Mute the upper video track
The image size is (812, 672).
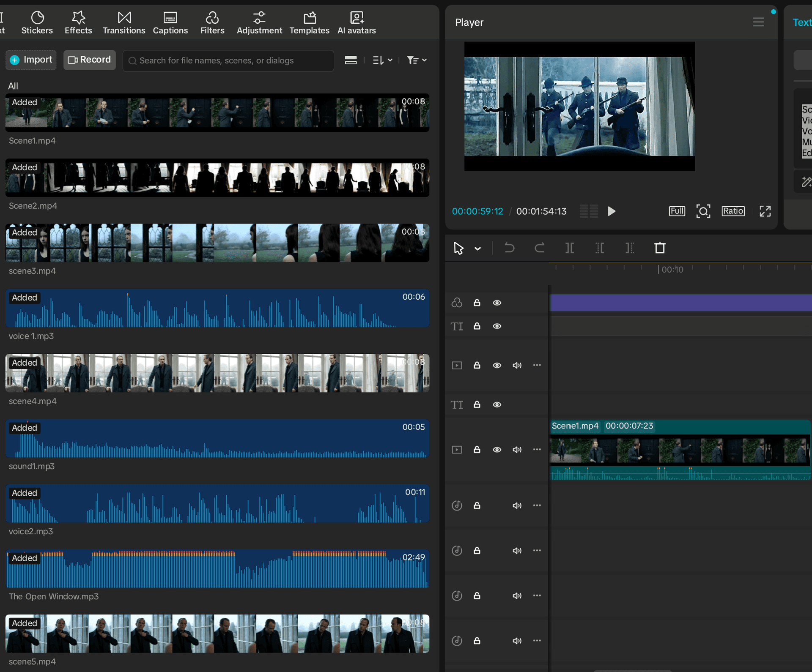[x=517, y=365]
